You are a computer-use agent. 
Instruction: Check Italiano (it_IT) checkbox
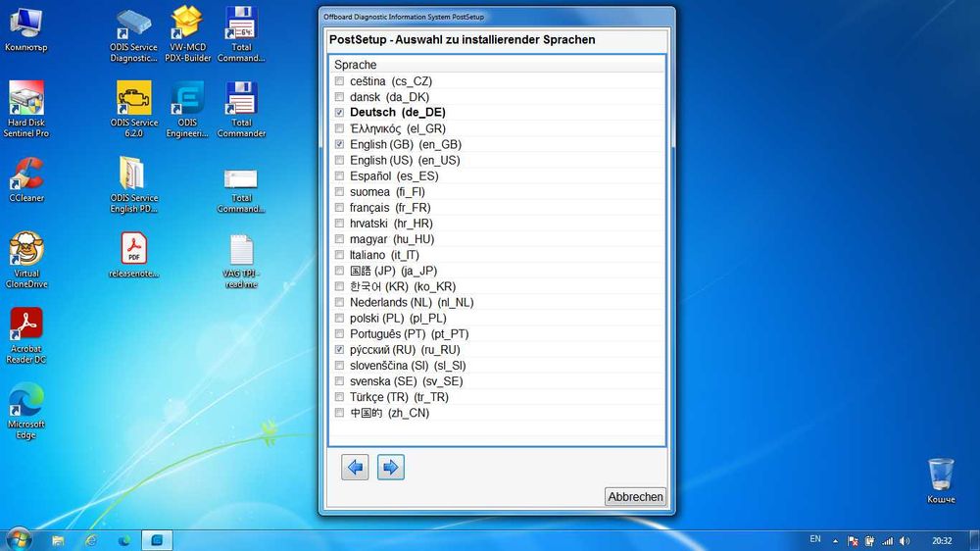coord(339,255)
